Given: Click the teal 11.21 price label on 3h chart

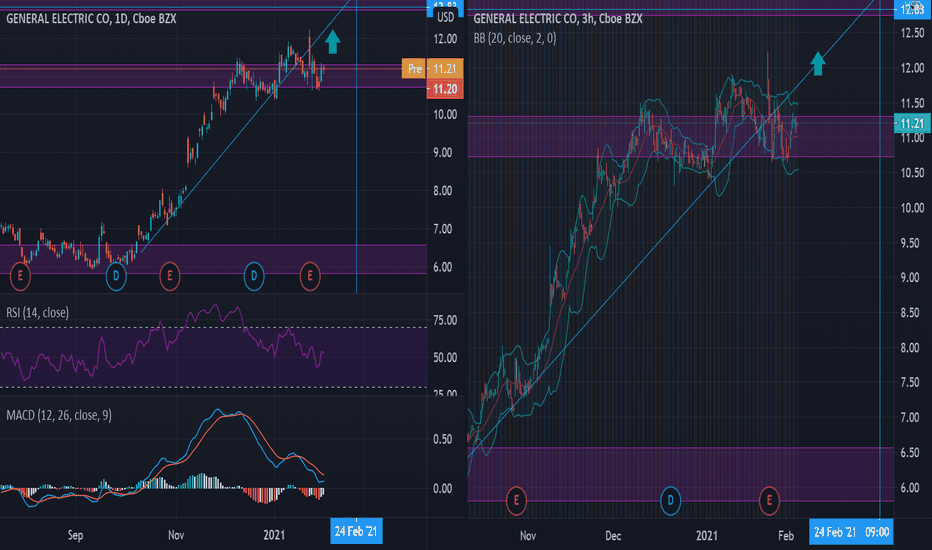Looking at the screenshot, I should pyautogui.click(x=912, y=124).
